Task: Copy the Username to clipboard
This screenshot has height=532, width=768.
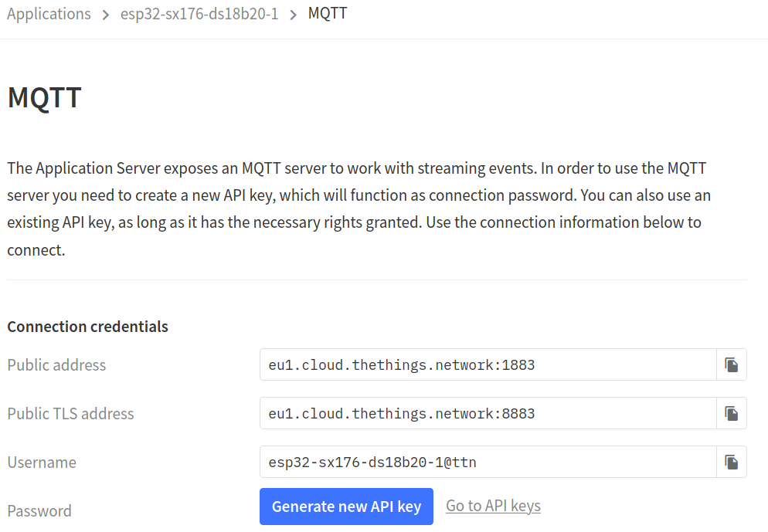Action: click(731, 462)
